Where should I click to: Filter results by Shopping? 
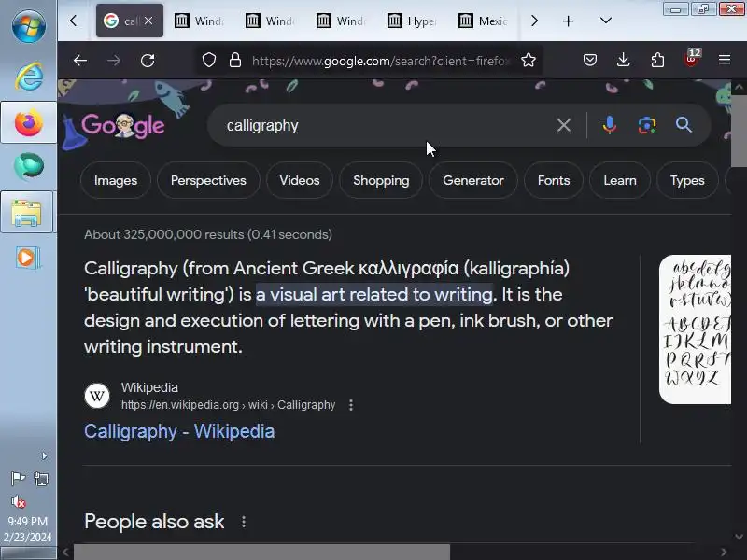tap(381, 180)
